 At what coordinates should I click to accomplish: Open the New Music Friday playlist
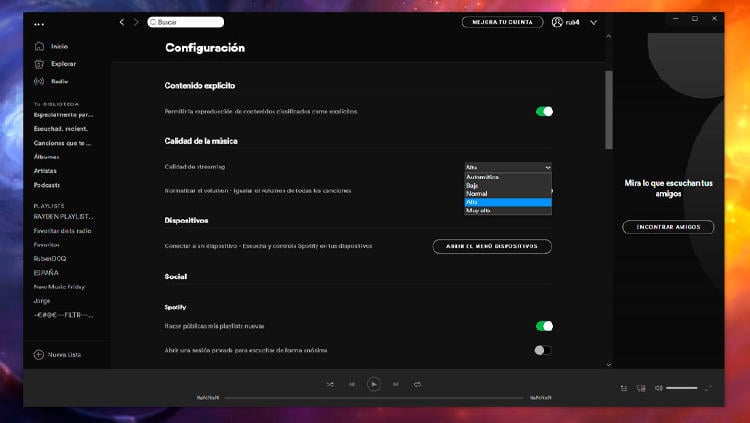pos(59,287)
